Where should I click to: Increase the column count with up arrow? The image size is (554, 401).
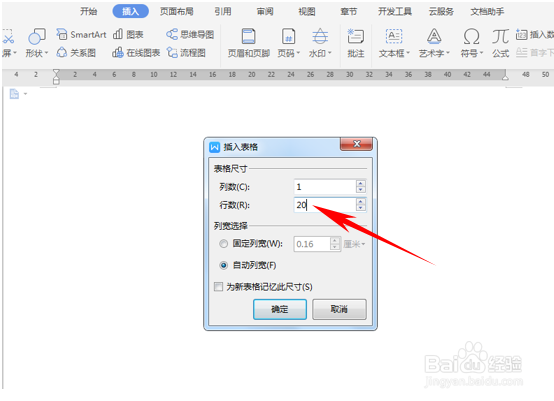[361, 183]
